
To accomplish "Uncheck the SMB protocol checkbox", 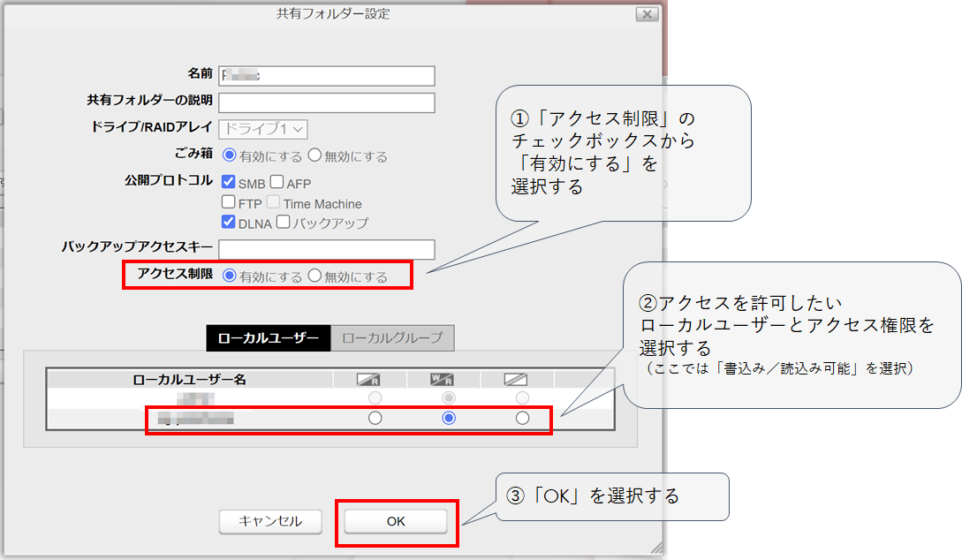I will tap(229, 183).
